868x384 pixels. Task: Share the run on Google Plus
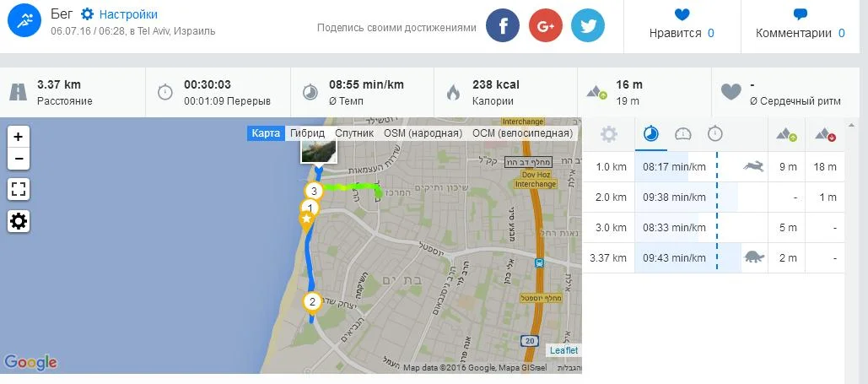click(x=545, y=25)
